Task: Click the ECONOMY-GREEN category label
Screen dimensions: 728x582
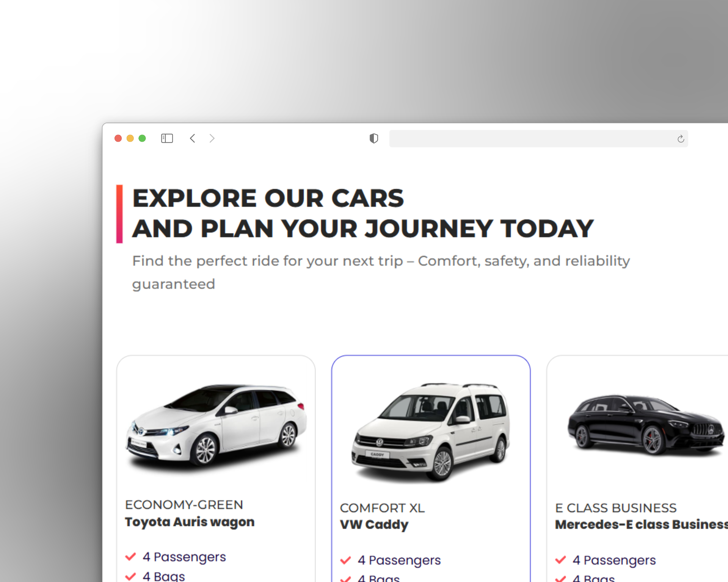Action: point(184,505)
